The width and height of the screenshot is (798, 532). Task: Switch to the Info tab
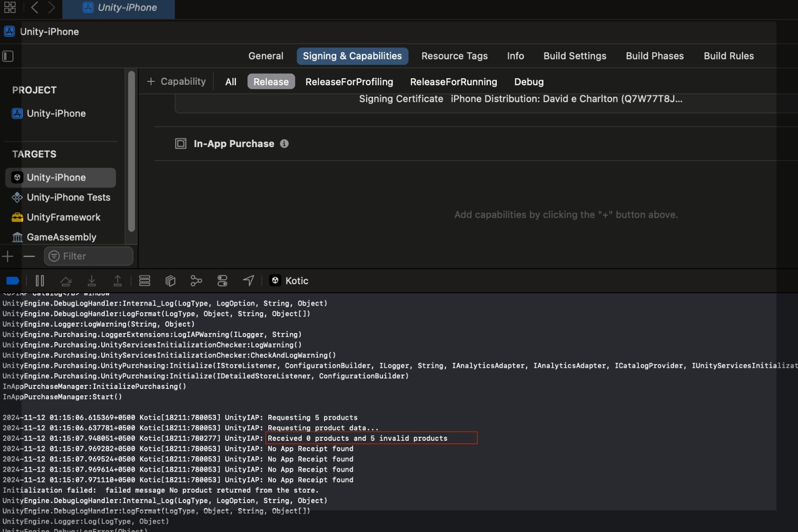click(x=515, y=56)
